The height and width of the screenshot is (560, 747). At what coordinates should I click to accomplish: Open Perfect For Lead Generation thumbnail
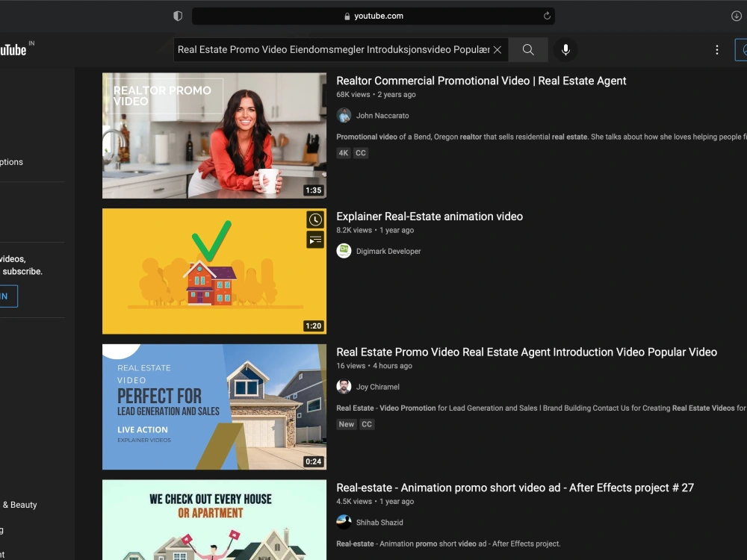point(214,407)
